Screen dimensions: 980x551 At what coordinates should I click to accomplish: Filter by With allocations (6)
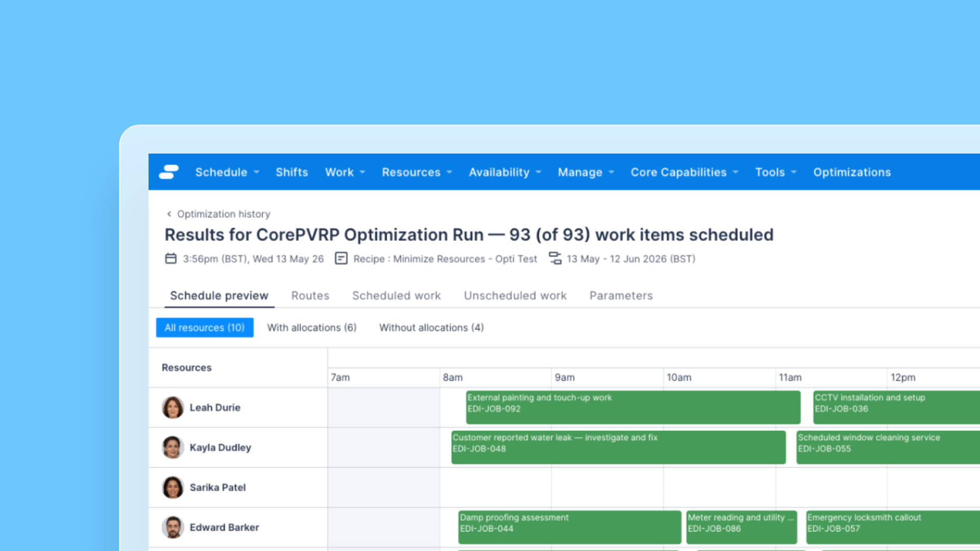312,328
